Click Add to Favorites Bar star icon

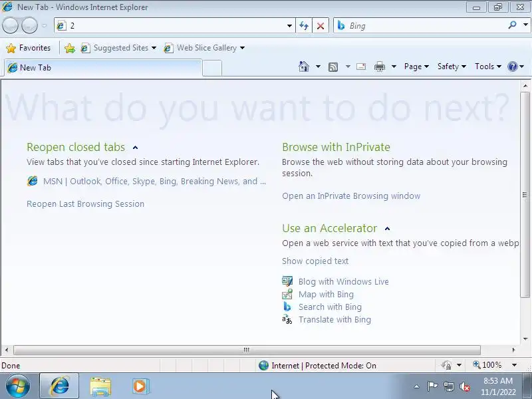[70, 48]
